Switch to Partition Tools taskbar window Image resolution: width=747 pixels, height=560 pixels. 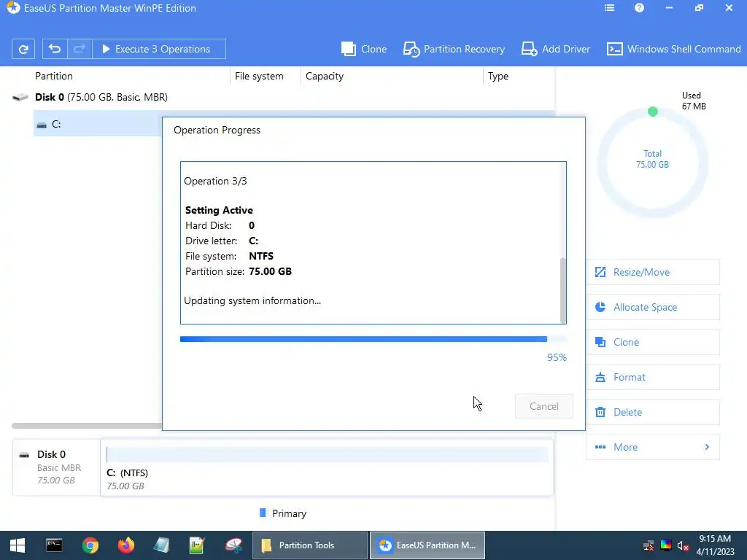click(x=309, y=545)
